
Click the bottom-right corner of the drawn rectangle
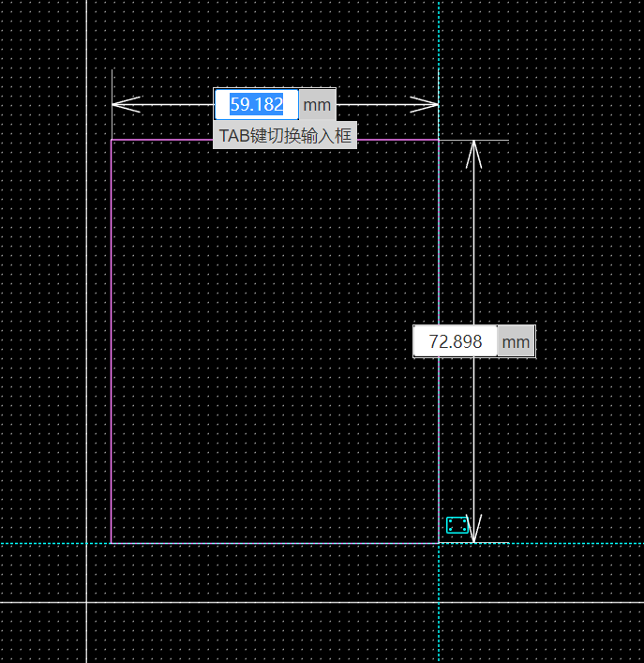tap(439, 543)
